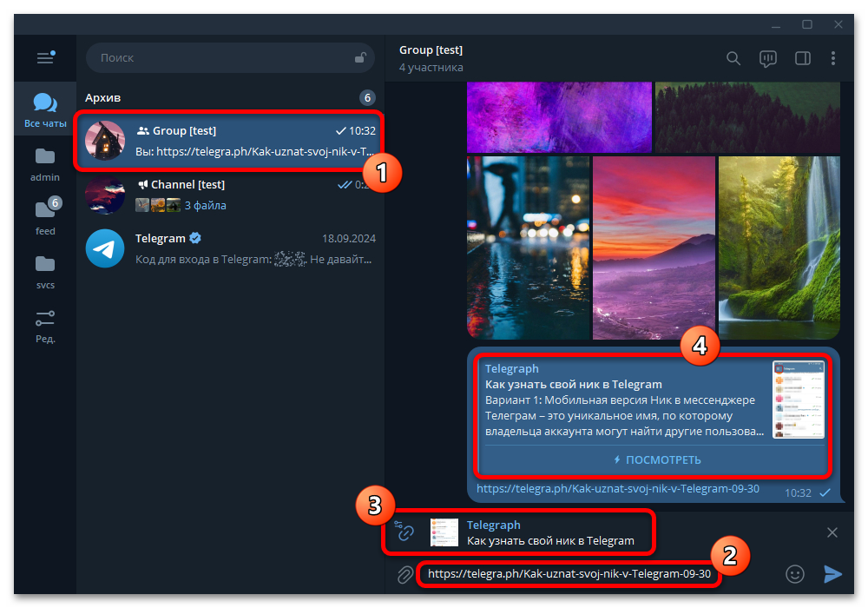Maximize the Telegram window
This screenshot has height=608, width=868.
pos(807,24)
